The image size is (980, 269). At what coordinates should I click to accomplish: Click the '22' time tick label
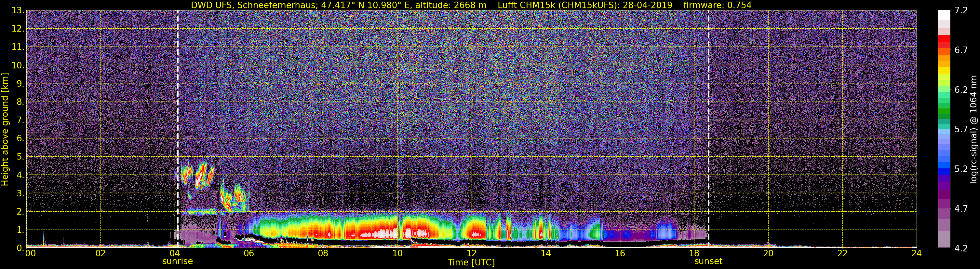[x=842, y=254]
